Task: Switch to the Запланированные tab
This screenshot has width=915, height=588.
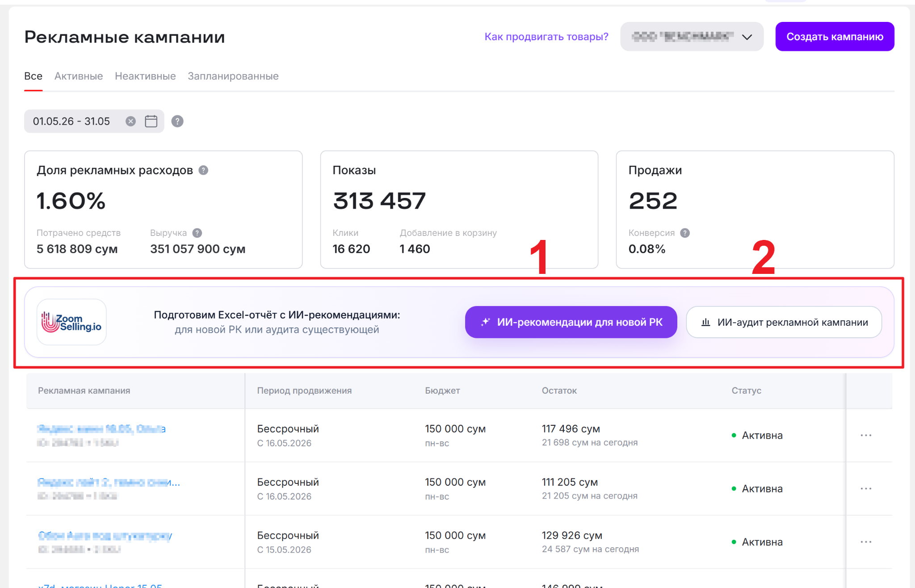Action: coord(233,76)
